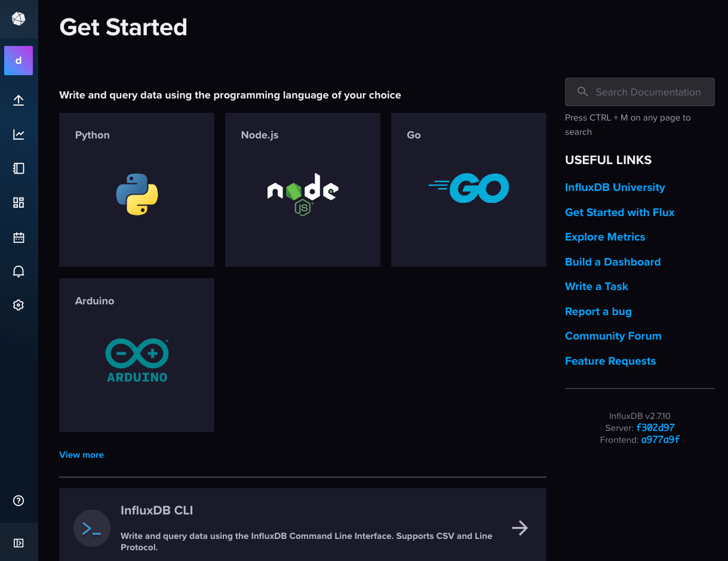Click the Node.js logo
This screenshot has height=561, width=728.
(303, 195)
